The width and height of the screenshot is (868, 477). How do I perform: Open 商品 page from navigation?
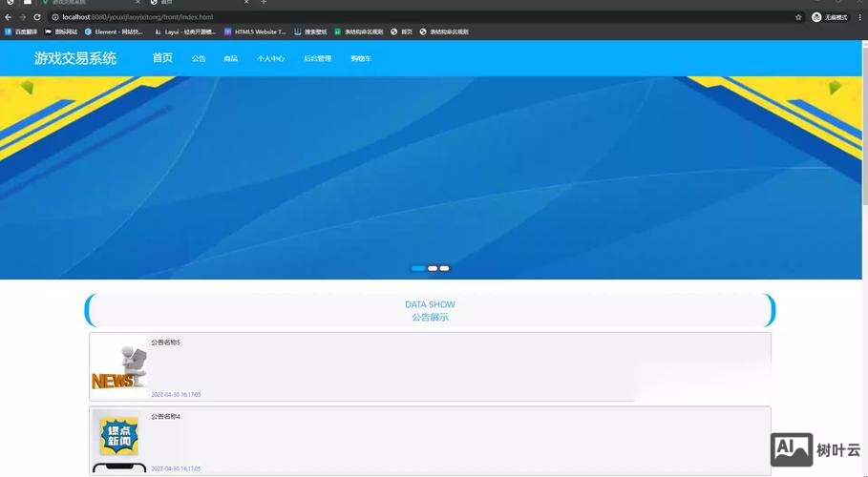[x=231, y=59]
